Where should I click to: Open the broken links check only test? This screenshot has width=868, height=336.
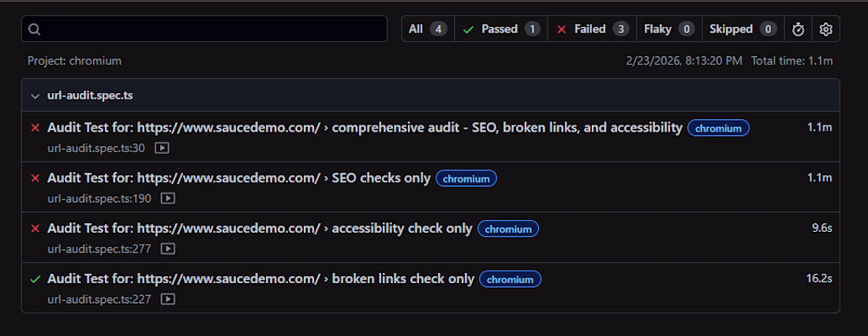pos(261,279)
